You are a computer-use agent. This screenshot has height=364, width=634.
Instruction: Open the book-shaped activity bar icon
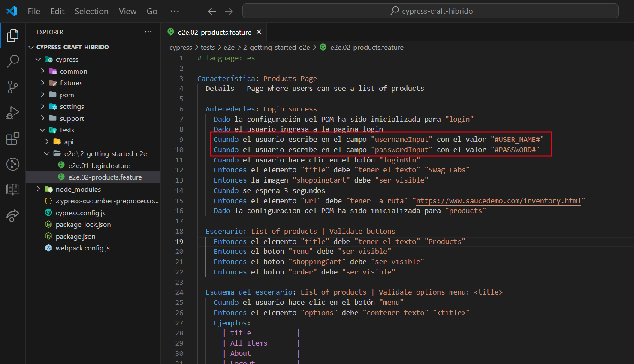pyautogui.click(x=13, y=189)
